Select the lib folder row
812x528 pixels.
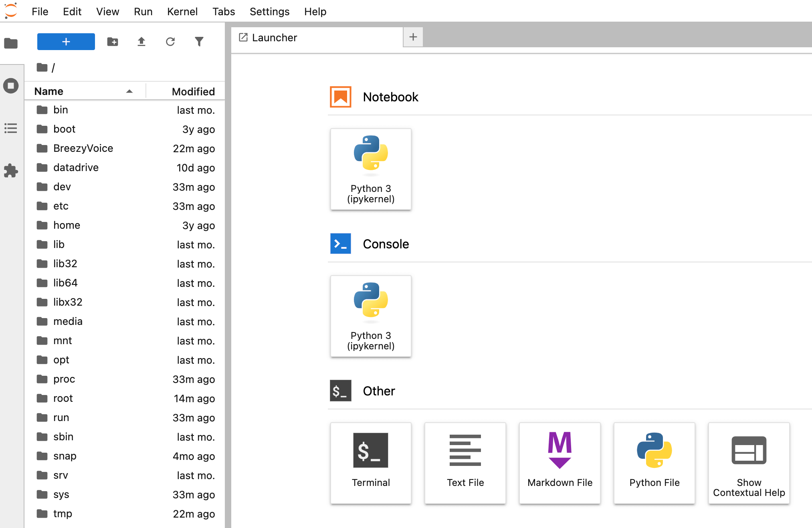(x=125, y=244)
